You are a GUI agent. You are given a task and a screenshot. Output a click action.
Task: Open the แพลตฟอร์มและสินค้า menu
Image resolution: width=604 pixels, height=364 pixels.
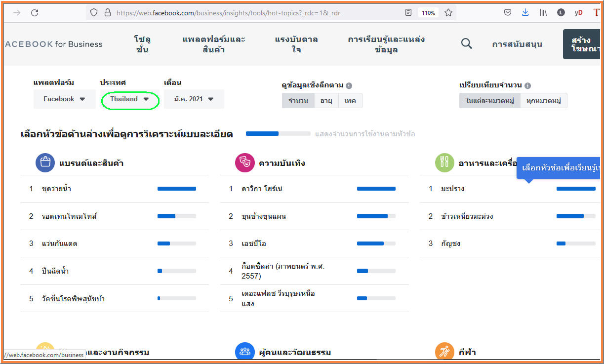pos(214,44)
